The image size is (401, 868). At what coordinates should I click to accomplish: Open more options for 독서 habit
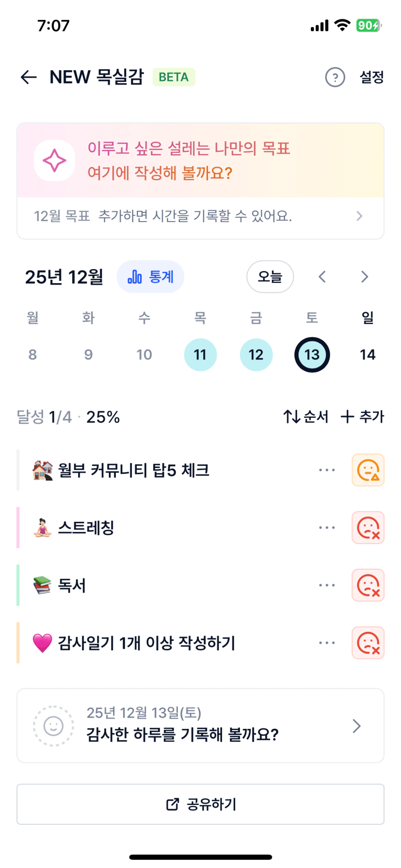point(327,585)
